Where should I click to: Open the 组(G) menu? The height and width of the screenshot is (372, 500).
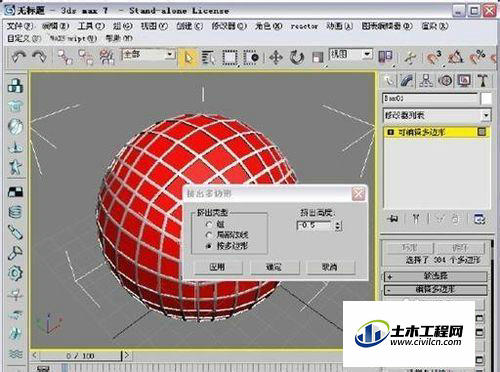(x=122, y=26)
